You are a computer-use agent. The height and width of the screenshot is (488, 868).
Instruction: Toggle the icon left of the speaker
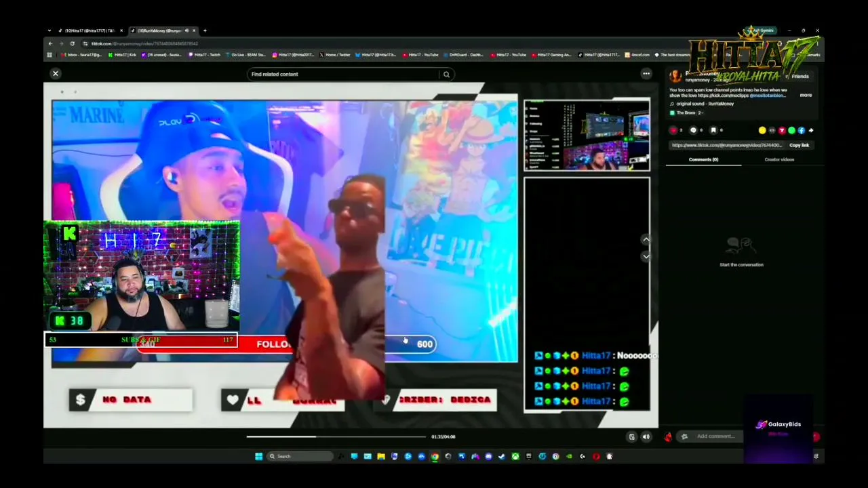coord(631,436)
